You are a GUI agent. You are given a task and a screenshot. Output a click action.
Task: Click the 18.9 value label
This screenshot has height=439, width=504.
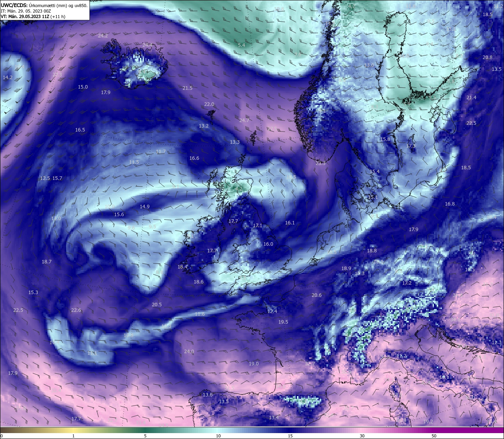pyautogui.click(x=346, y=269)
